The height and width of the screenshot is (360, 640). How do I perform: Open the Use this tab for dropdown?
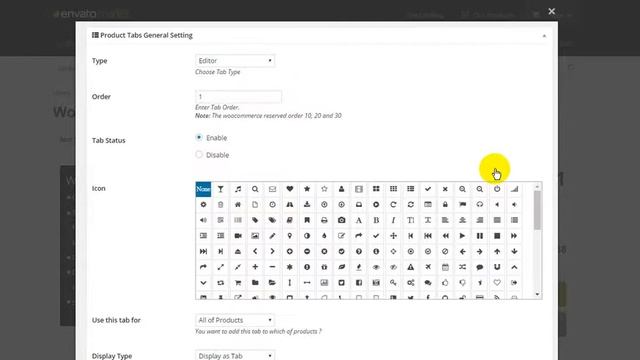pyautogui.click(x=235, y=320)
